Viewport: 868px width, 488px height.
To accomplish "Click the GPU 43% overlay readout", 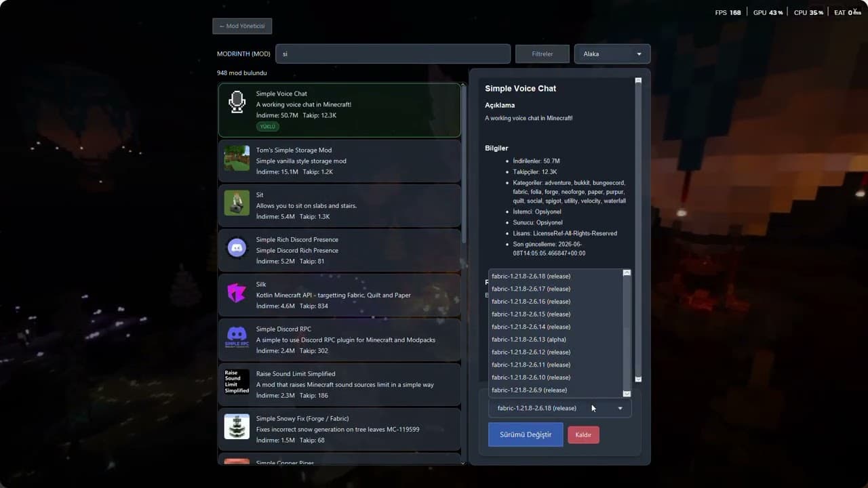I will (768, 12).
